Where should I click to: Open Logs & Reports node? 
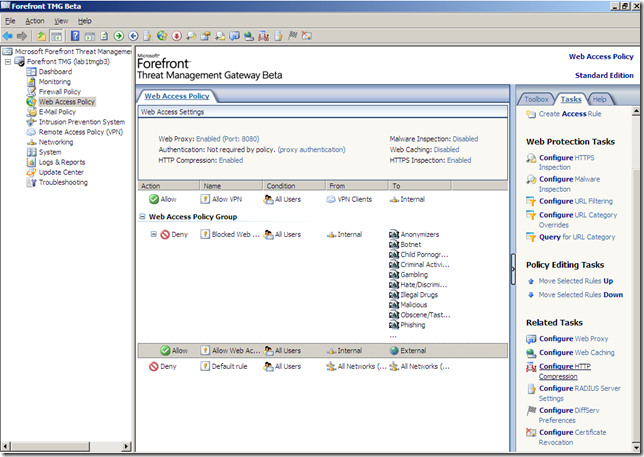point(62,162)
